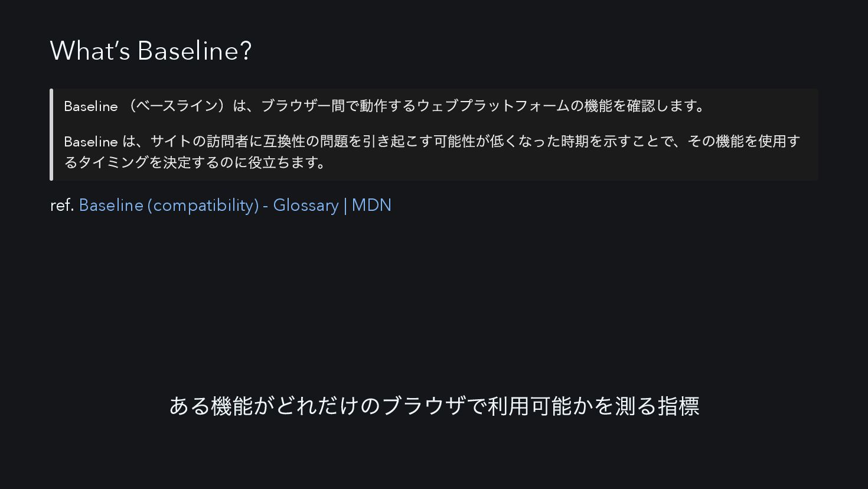Click "(compatibility)" in the reference link
Screen dimensions: 868x489
[203, 206]
